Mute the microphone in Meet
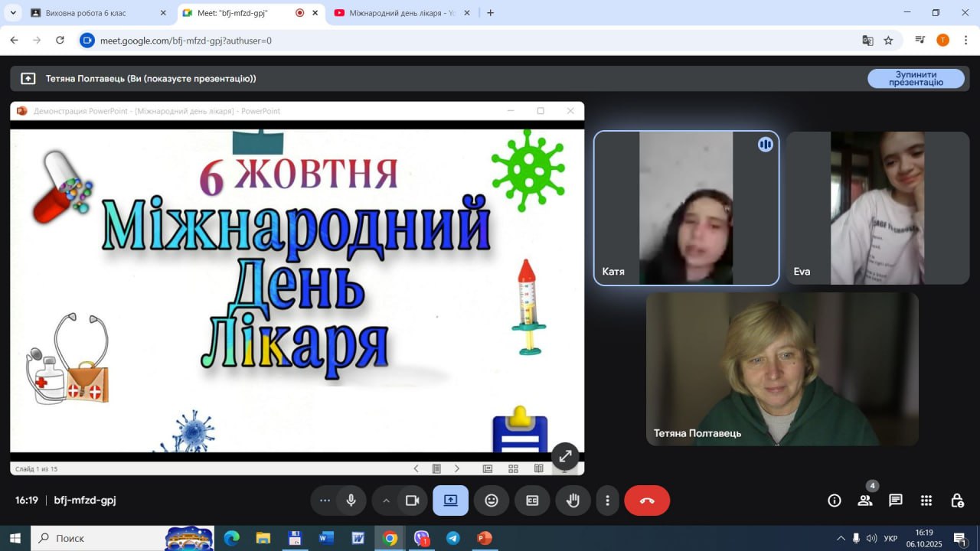This screenshot has height=551, width=980. point(351,500)
